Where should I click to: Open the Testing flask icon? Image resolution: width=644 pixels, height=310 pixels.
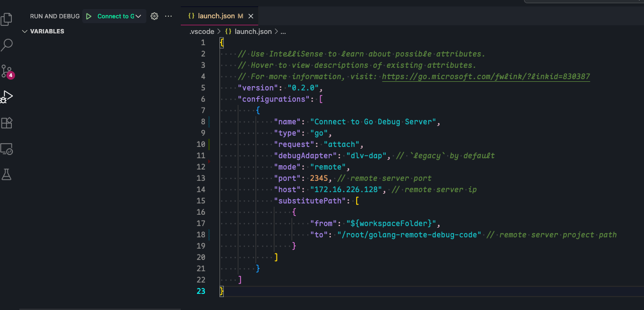pyautogui.click(x=6, y=174)
